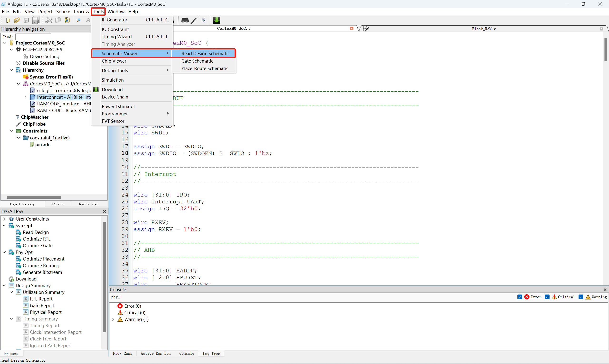Open the ChipWatcher waveform toolbar icon
Viewport: 609px width, 364px height.
204,20
